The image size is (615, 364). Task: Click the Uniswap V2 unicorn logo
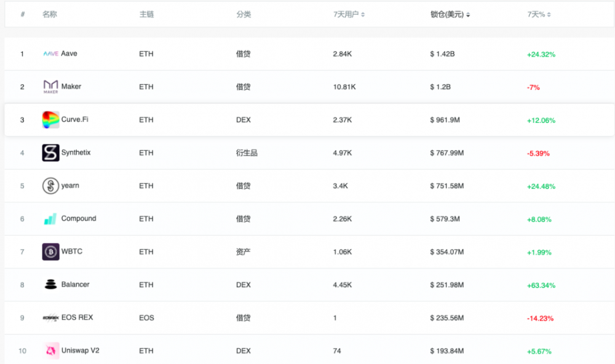(50, 350)
